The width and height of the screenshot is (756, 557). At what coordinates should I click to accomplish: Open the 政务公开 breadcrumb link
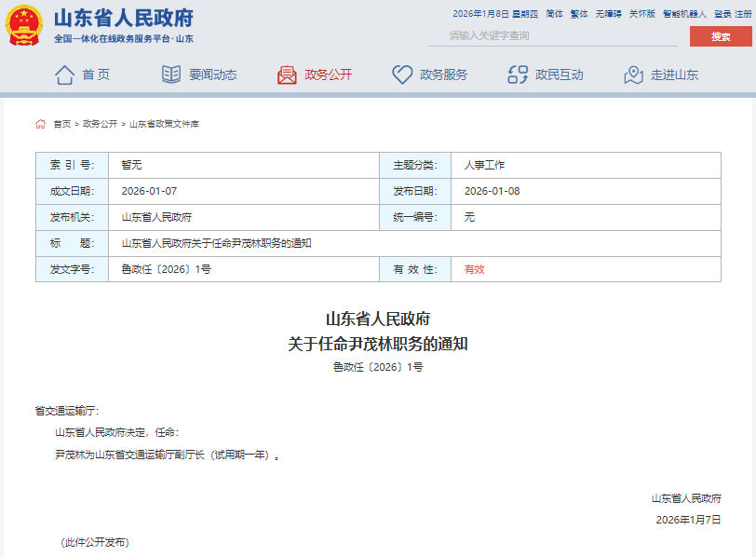[100, 124]
